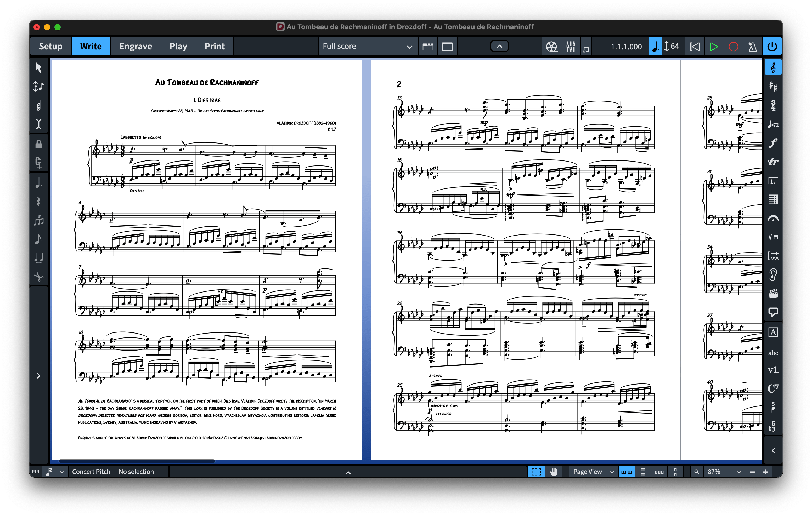The width and height of the screenshot is (812, 516).
Task: Click the horizontal scrollbar under the score
Action: point(137,461)
